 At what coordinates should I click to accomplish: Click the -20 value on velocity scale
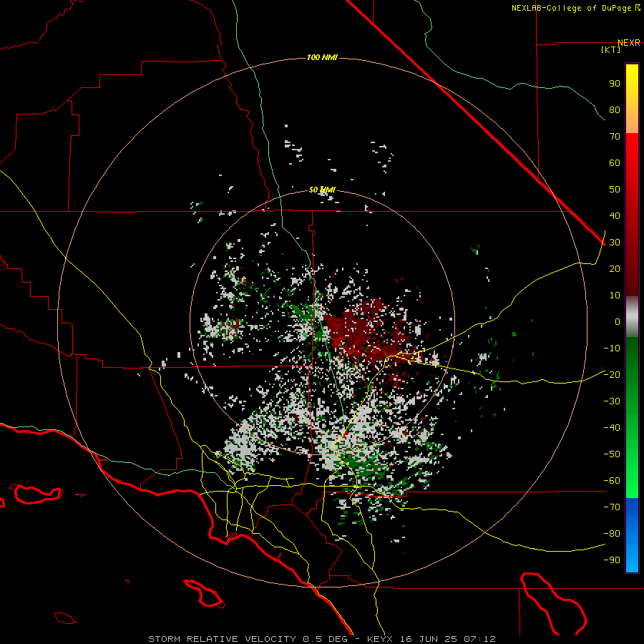coord(612,375)
